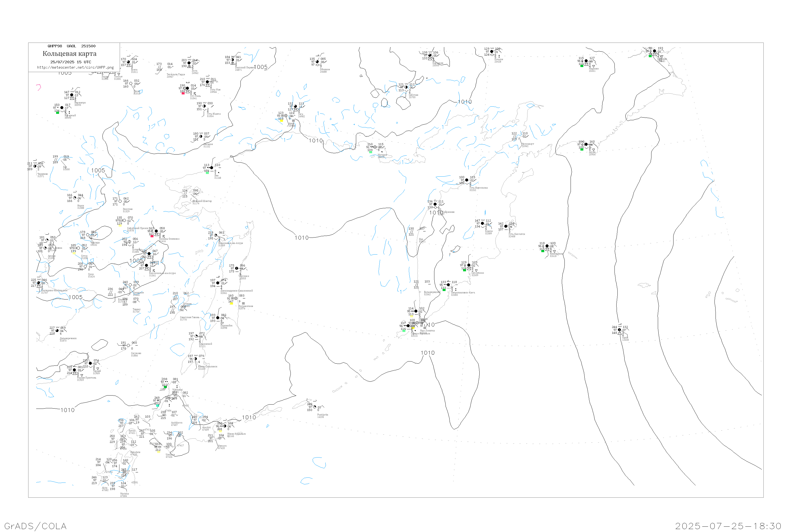The height and width of the screenshot is (532, 798).
Task: Click the filled station circle at Петропавловск-Камч.
Action: [448, 285]
